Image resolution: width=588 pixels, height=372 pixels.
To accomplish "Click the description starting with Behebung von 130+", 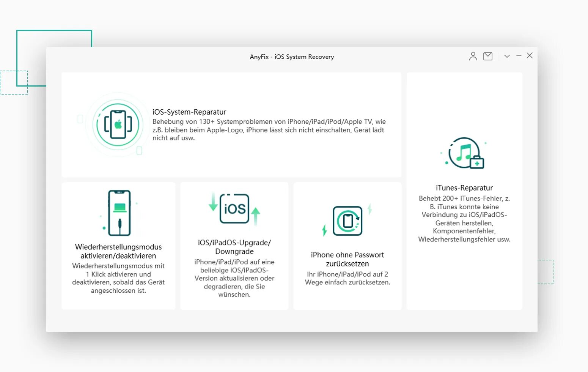I will click(x=269, y=130).
